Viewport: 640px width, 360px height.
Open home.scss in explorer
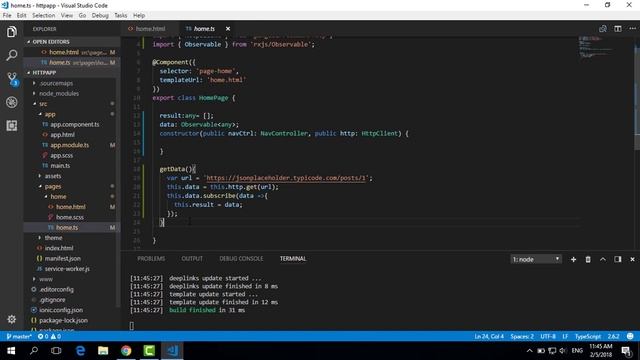tap(70, 217)
